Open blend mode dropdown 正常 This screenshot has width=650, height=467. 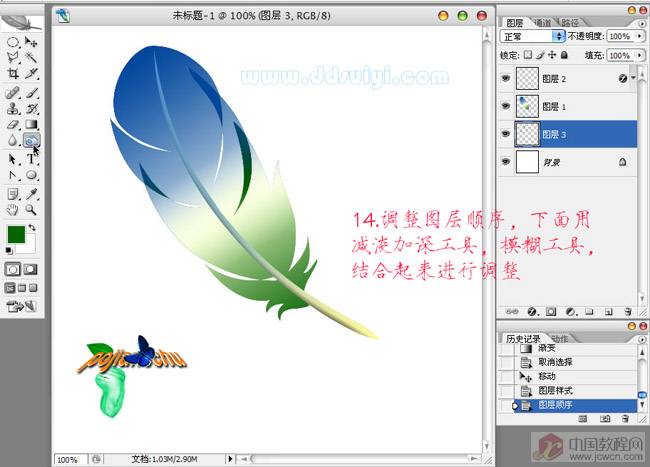coord(532,36)
